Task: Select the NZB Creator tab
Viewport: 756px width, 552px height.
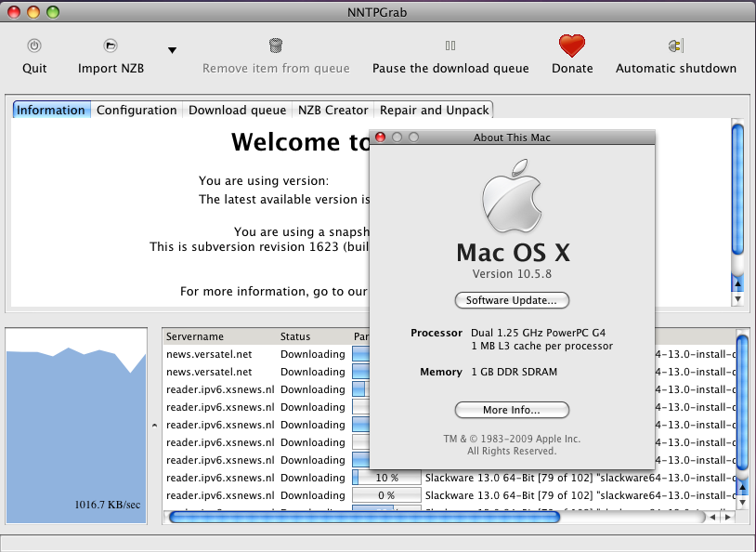Action: point(332,110)
